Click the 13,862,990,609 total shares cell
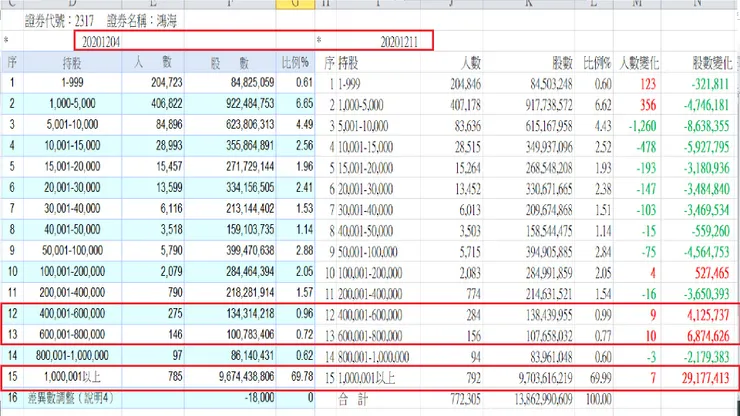The width and height of the screenshot is (740, 416). [544, 399]
